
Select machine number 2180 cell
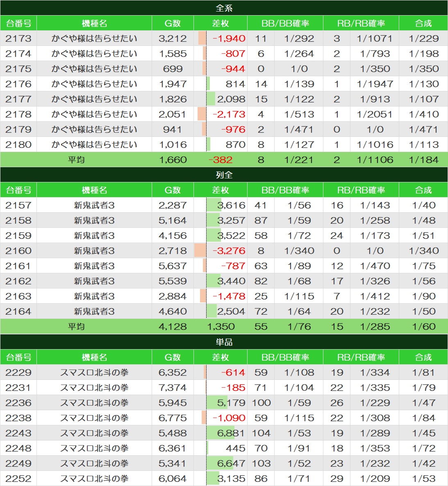[18, 145]
